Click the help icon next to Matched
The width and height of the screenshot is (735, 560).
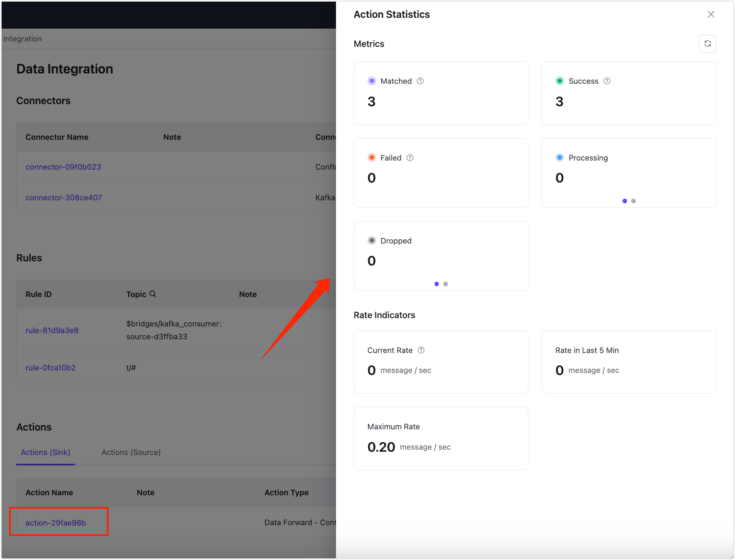point(420,81)
